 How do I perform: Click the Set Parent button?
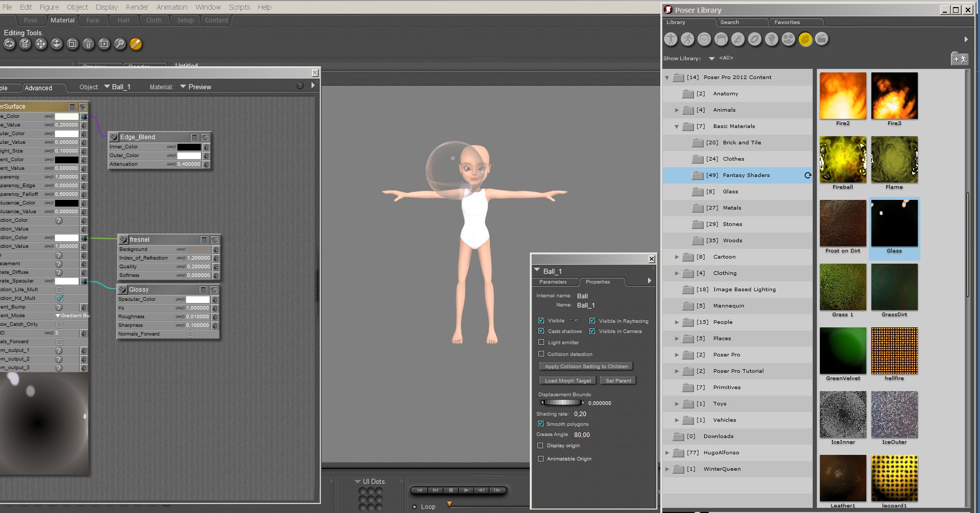tap(618, 381)
